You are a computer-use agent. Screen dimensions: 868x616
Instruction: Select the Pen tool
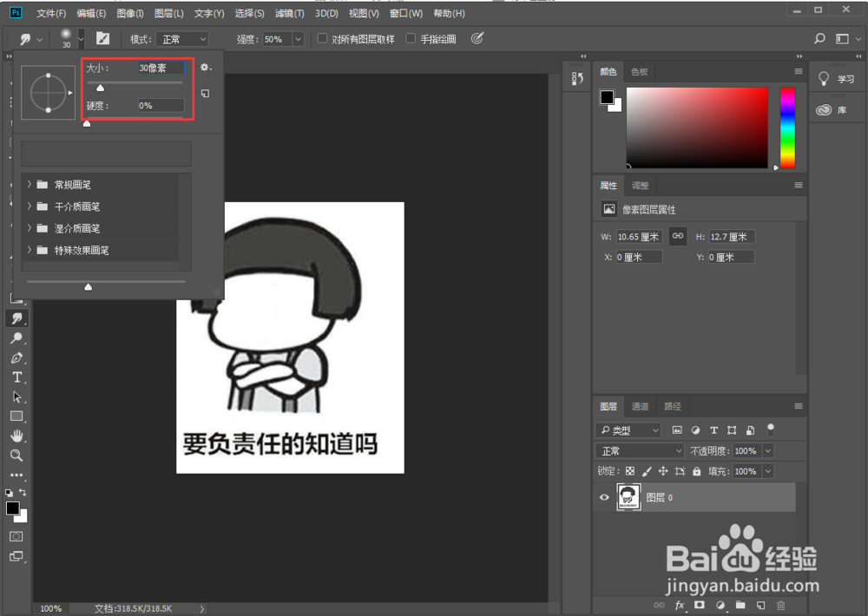click(x=16, y=358)
